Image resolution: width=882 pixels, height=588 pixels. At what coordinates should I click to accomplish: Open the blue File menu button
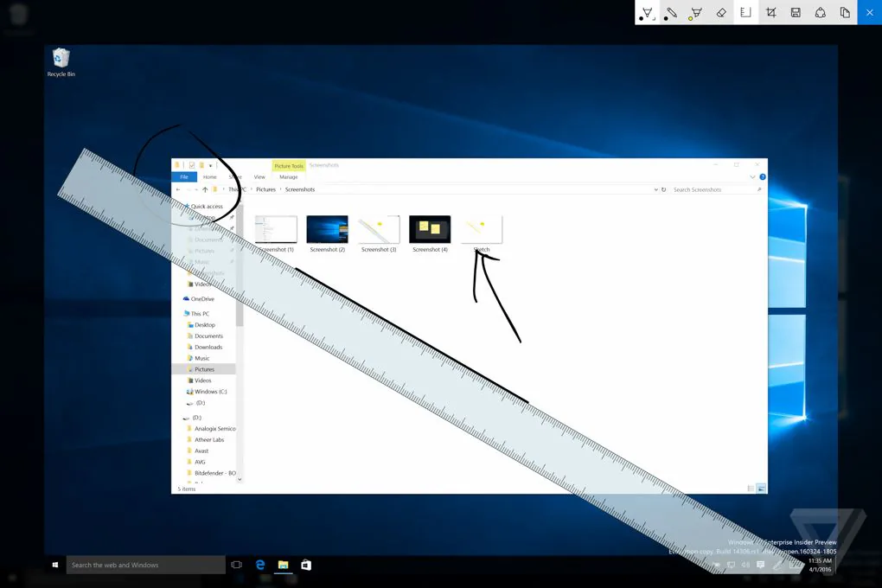184,176
